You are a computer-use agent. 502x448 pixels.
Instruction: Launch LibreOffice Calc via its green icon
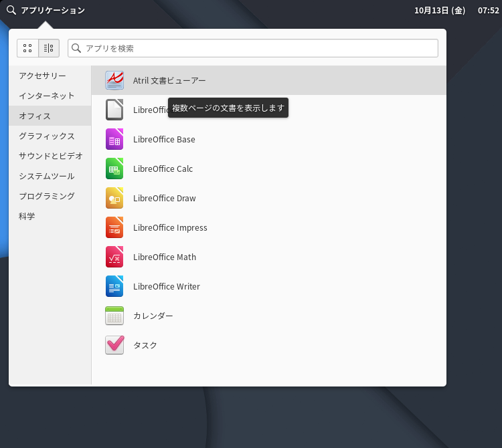(x=114, y=169)
